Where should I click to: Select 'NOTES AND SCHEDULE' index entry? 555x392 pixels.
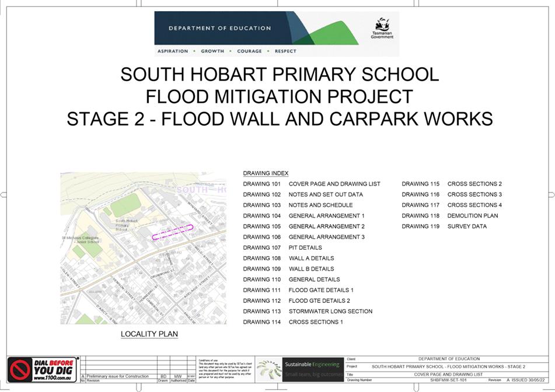pyautogui.click(x=320, y=205)
